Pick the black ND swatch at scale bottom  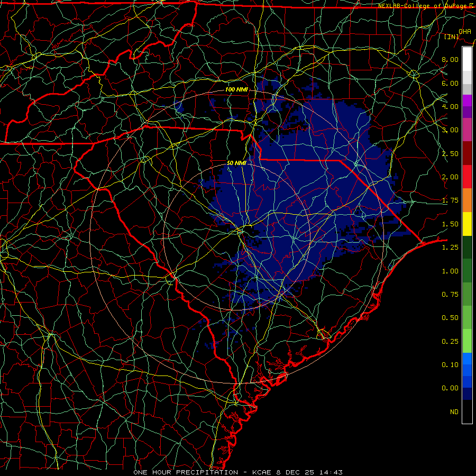point(467,411)
